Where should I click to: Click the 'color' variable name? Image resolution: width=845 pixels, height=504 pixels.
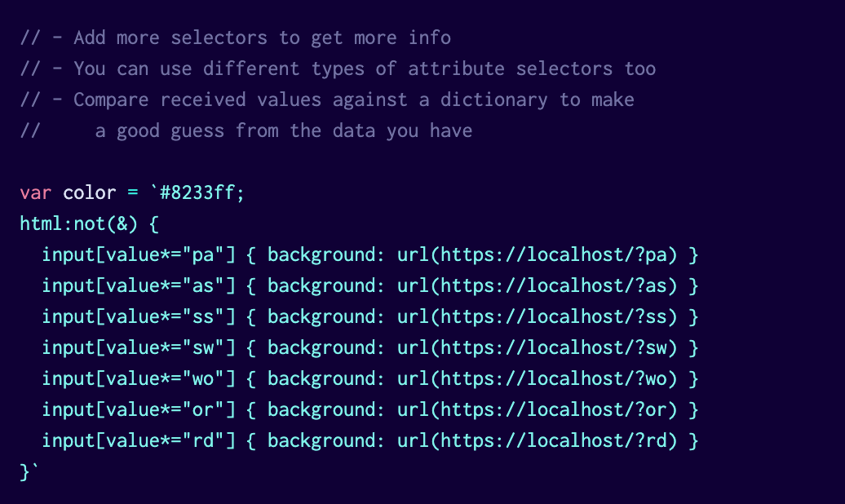tap(90, 193)
